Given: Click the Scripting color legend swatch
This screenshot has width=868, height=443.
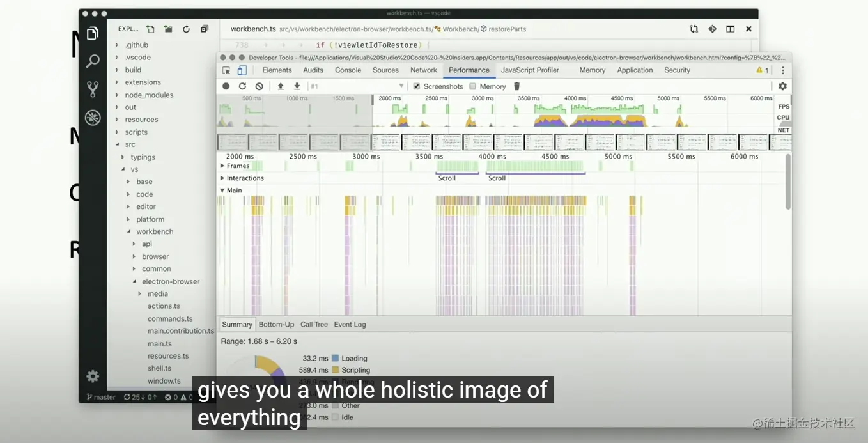Looking at the screenshot, I should [335, 370].
